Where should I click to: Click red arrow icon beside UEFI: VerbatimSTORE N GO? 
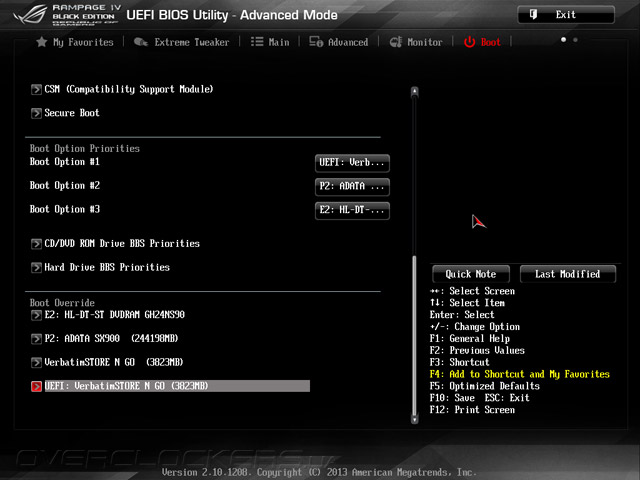(x=36, y=386)
